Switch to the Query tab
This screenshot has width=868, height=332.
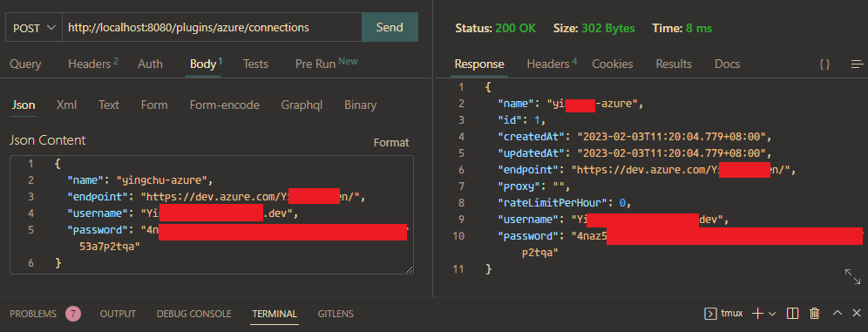pos(25,64)
